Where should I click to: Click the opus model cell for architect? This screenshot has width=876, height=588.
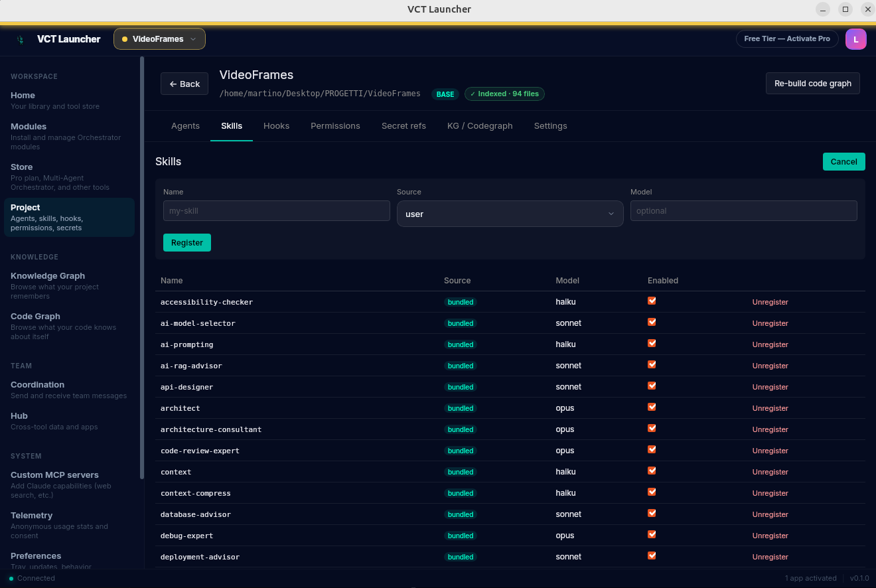565,408
